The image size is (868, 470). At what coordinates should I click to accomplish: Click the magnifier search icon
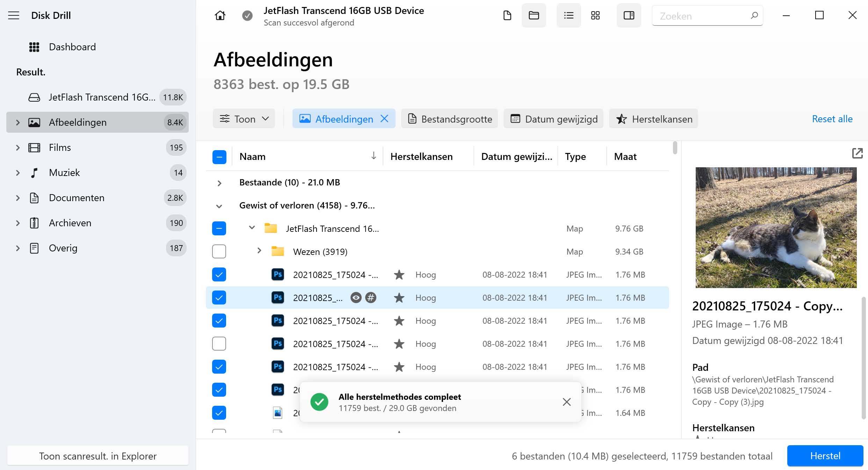tap(754, 15)
